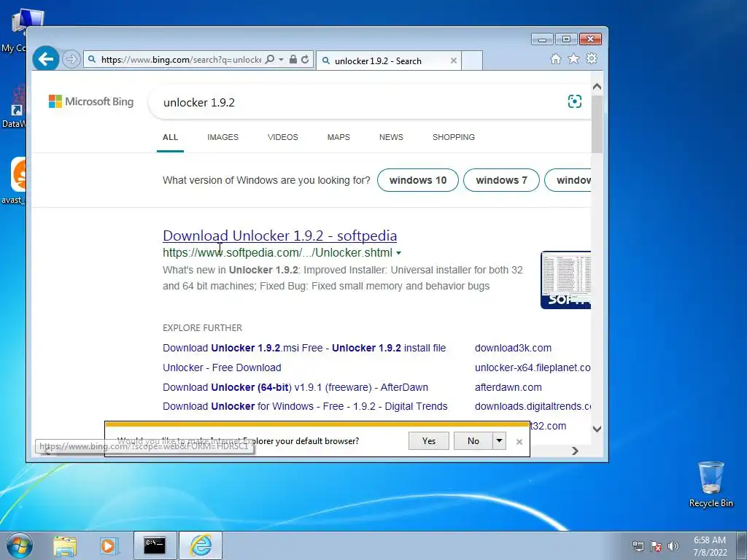Image resolution: width=747 pixels, height=560 pixels.
Task: Click the Microsoft Bing logo
Action: coord(91,101)
